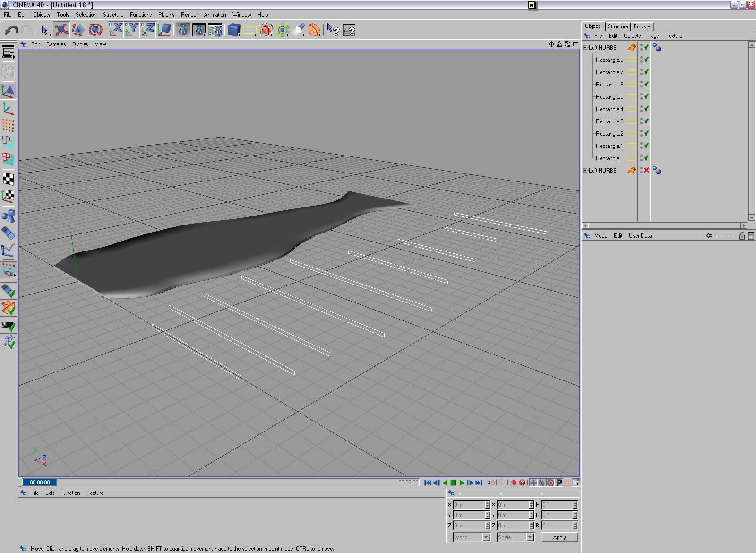Click the context help cursor icon

coord(333,30)
